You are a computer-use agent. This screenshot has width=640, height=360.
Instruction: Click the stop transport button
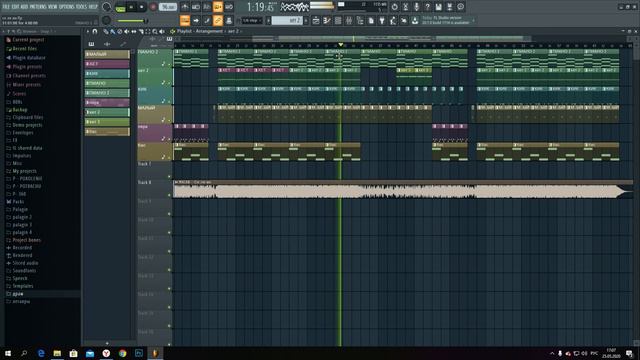tap(141, 7)
